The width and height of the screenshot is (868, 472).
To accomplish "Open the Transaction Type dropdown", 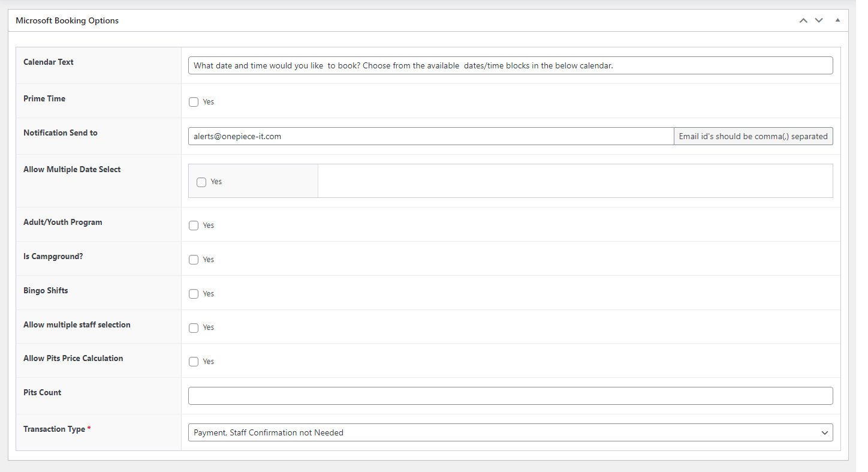I will click(510, 432).
